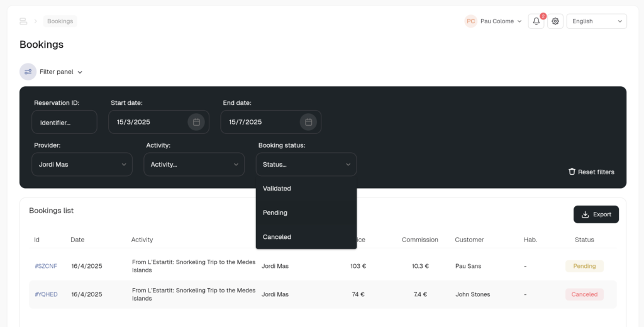The width and height of the screenshot is (644, 327).
Task: Click the Bookings breadcrumb item
Action: [x=60, y=21]
